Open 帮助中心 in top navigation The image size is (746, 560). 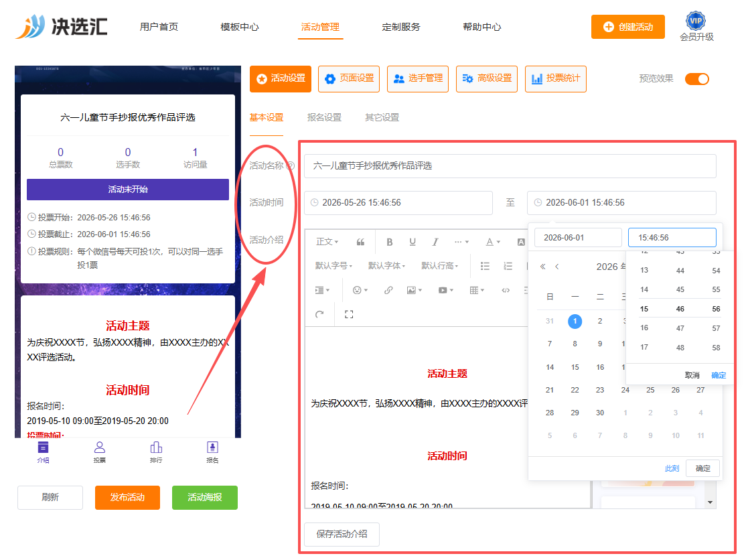(482, 27)
